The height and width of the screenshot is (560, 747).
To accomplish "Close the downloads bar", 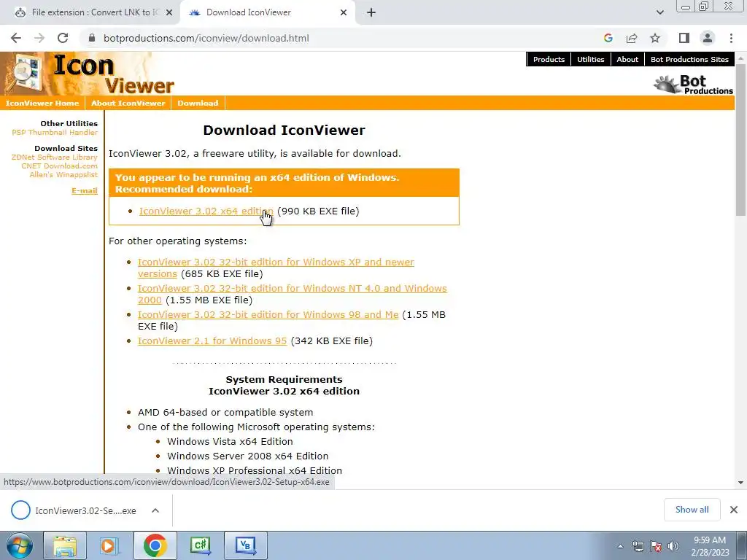I will pos(734,510).
